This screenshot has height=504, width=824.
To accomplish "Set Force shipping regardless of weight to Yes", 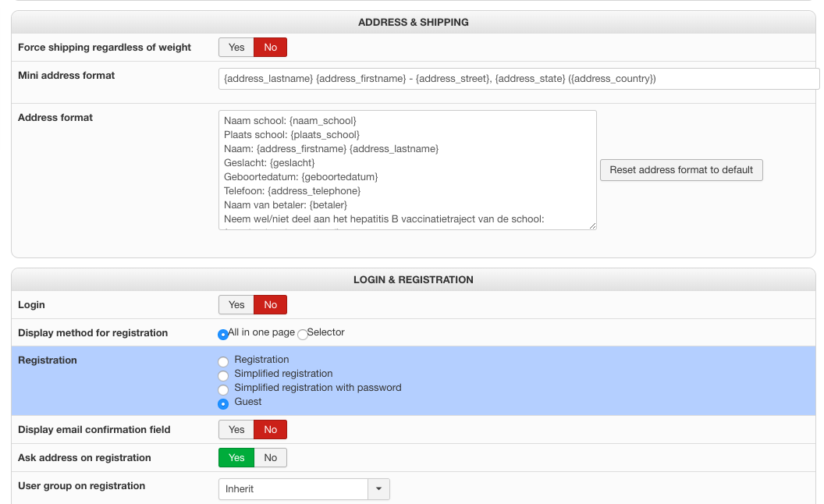I will [236, 48].
